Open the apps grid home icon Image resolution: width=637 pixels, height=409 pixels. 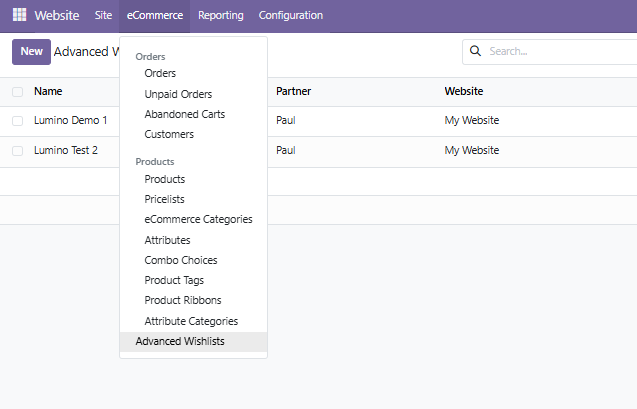[19, 15]
